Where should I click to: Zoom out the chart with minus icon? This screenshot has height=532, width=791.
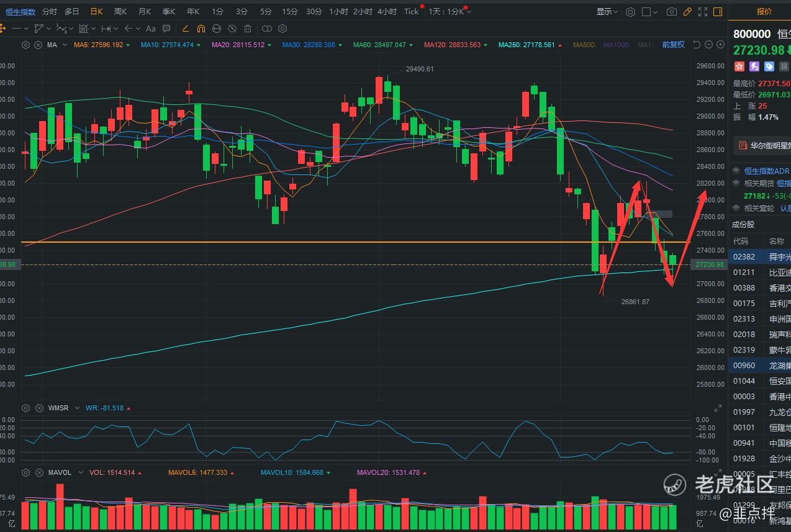coord(708,45)
